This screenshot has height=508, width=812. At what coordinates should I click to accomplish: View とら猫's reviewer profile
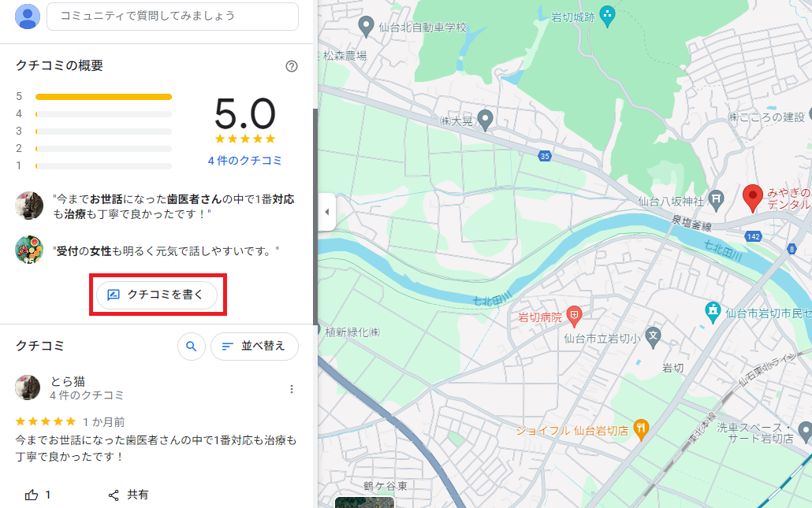point(28,387)
